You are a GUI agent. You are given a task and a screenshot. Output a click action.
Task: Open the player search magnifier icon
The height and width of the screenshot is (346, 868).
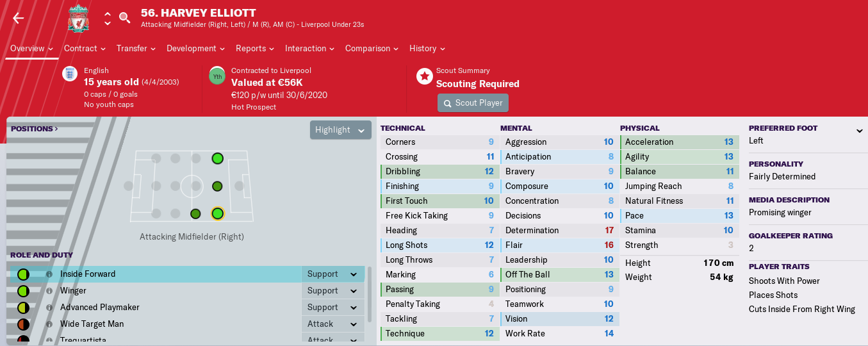point(125,18)
